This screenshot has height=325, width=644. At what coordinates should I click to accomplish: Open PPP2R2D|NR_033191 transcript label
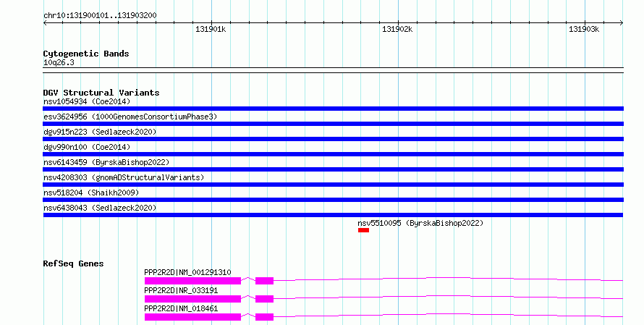pyautogui.click(x=181, y=290)
